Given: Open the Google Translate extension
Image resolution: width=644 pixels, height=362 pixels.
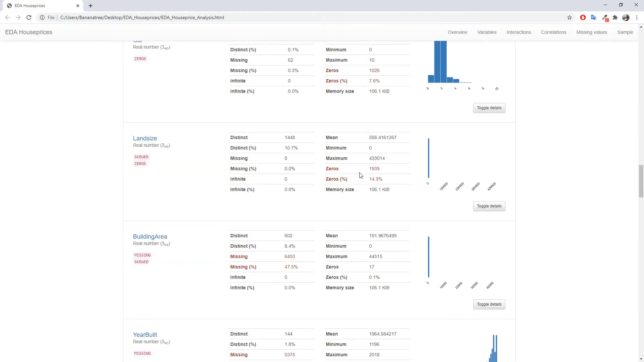Looking at the screenshot, I should click(x=593, y=17).
